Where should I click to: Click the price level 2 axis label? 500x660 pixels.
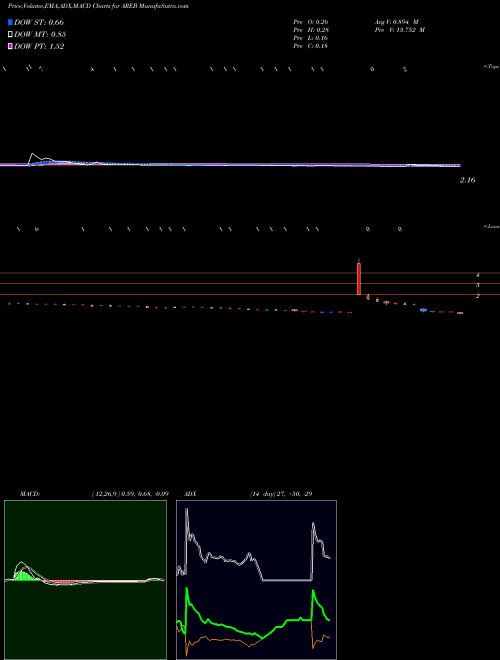(478, 296)
